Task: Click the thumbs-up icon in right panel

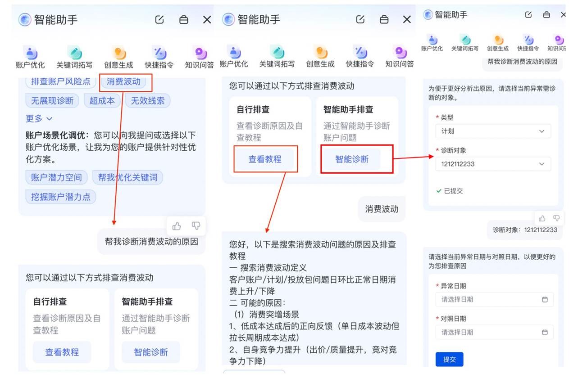Action: click(x=542, y=218)
